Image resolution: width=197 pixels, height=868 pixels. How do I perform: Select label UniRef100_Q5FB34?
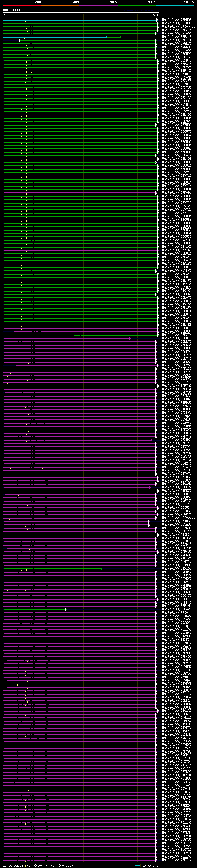click(177, 349)
